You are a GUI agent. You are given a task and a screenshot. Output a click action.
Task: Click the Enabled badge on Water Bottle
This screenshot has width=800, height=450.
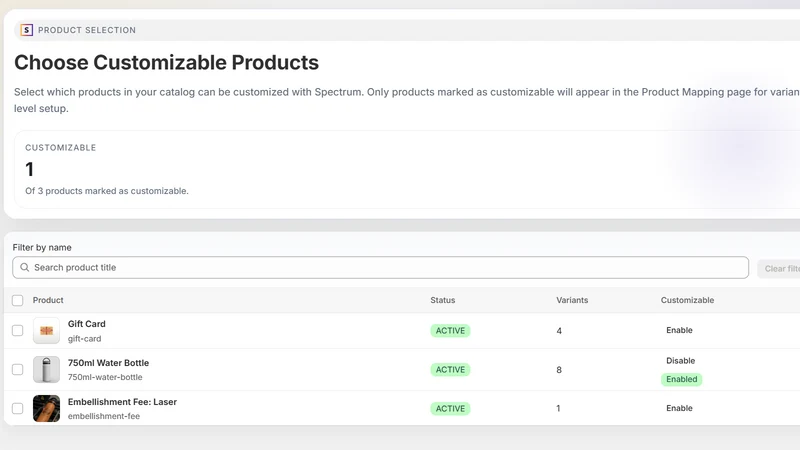pyautogui.click(x=682, y=379)
